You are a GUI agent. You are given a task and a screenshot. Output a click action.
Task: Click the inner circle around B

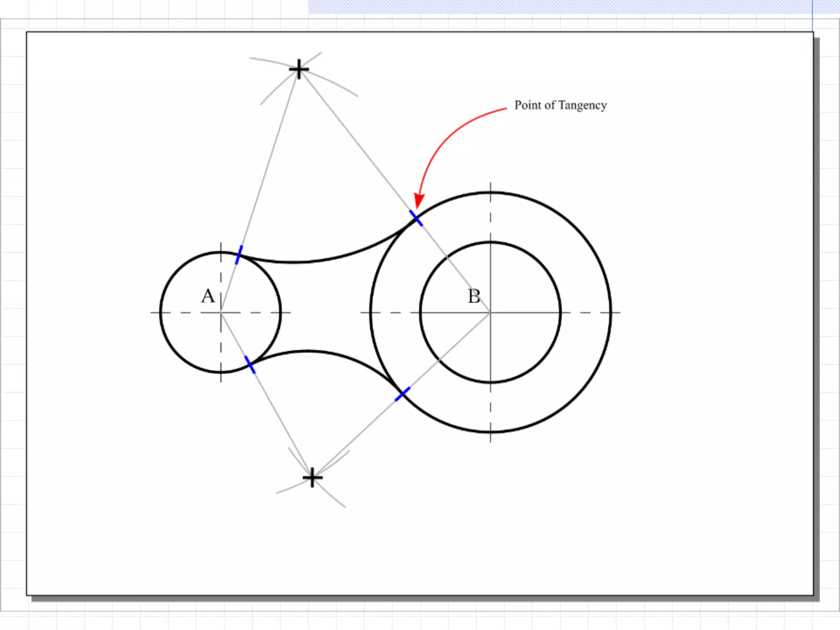[490, 313]
